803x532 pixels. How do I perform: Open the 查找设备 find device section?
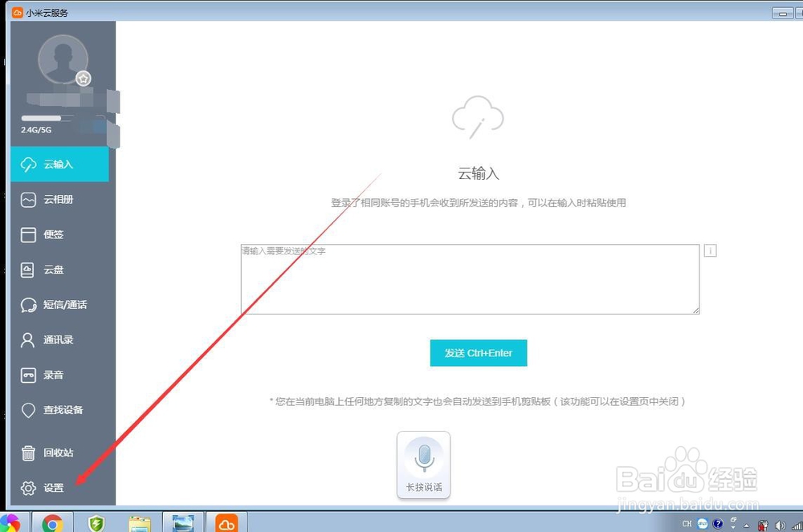tap(59, 410)
